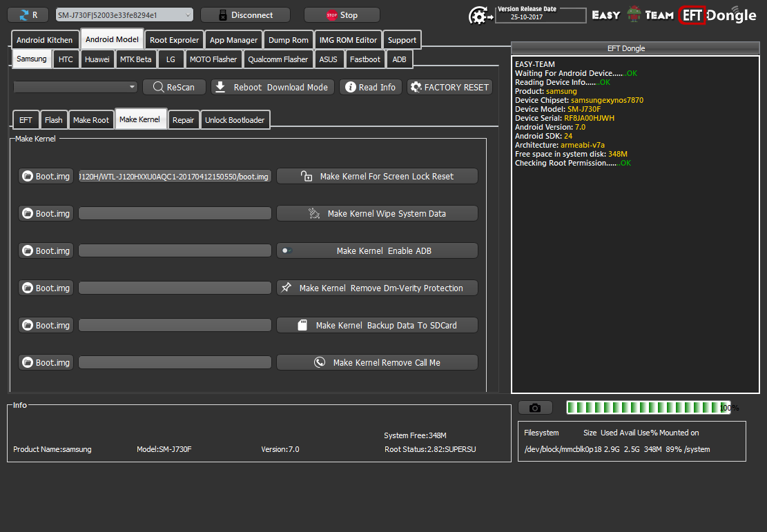Open the Root Exproler tab
This screenshot has height=532, width=767.
coord(174,40)
